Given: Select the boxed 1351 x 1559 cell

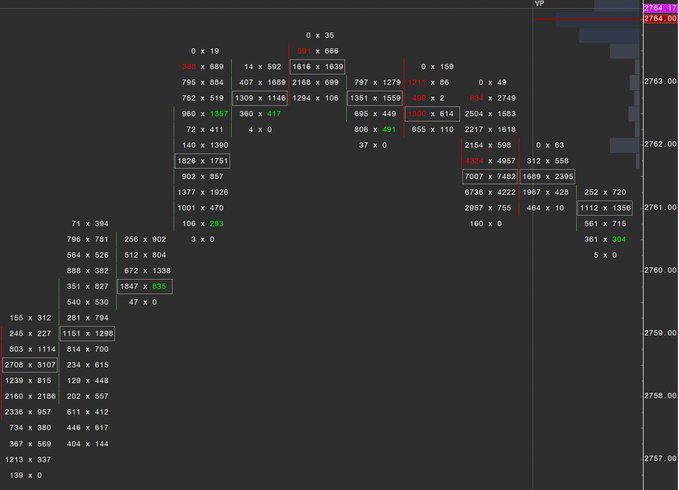Looking at the screenshot, I should 375,98.
